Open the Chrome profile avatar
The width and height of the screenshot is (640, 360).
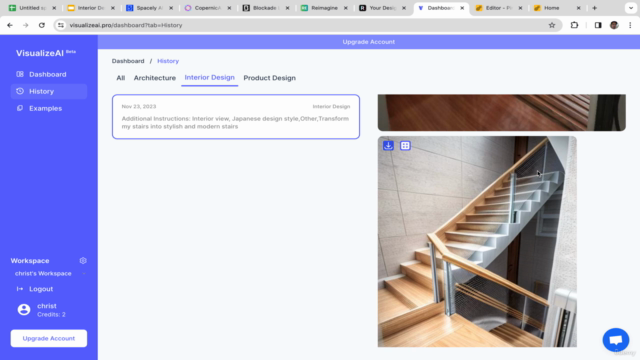tap(614, 25)
